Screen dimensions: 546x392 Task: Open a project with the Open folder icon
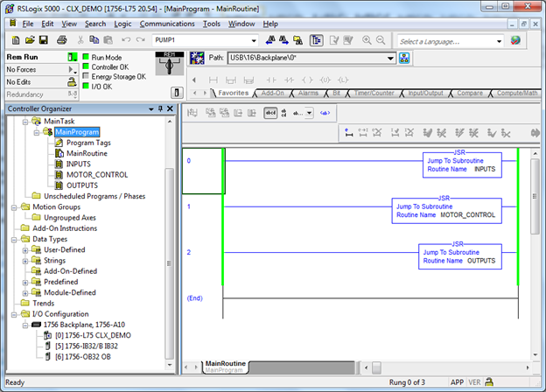click(30, 40)
